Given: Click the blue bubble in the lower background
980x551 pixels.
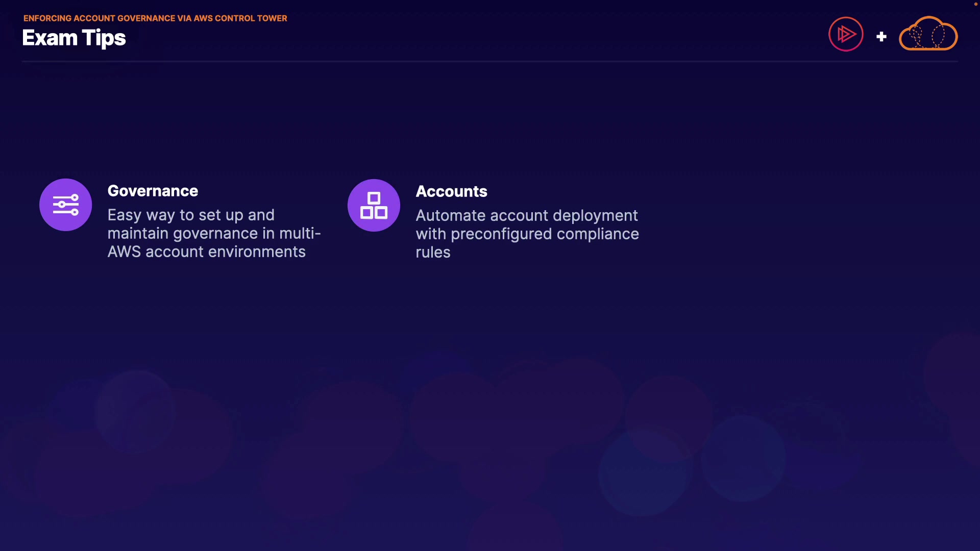Looking at the screenshot, I should point(743,458).
